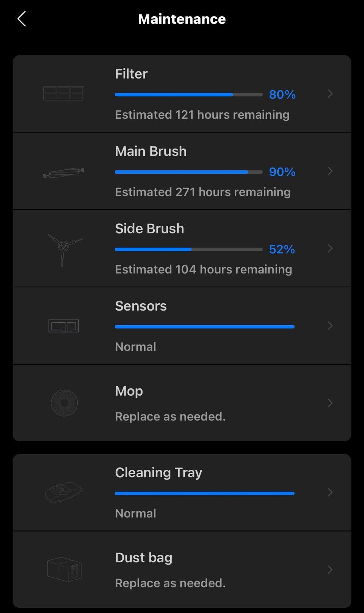
Task: Tap the Maintenance page title
Action: (182, 19)
